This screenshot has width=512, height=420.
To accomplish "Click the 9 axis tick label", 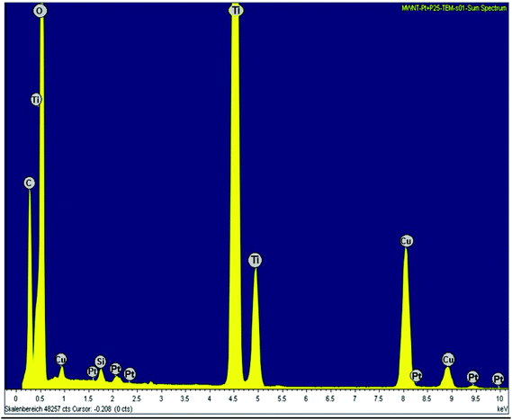I will tap(452, 398).
